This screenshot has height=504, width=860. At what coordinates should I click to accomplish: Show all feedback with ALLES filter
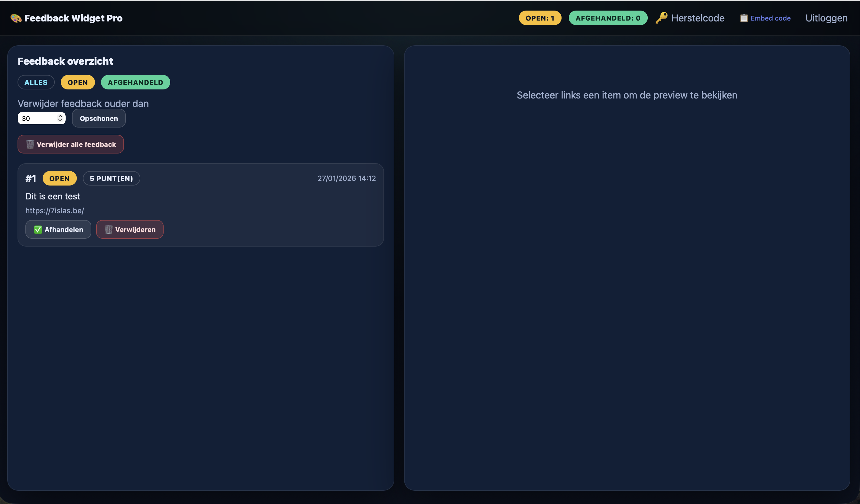click(36, 82)
